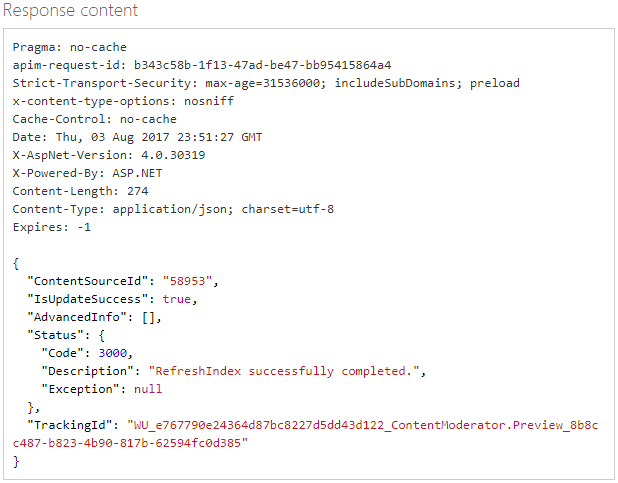Click the RefreshIndex successfully completed description
The height and width of the screenshot is (483, 618).
(x=286, y=371)
